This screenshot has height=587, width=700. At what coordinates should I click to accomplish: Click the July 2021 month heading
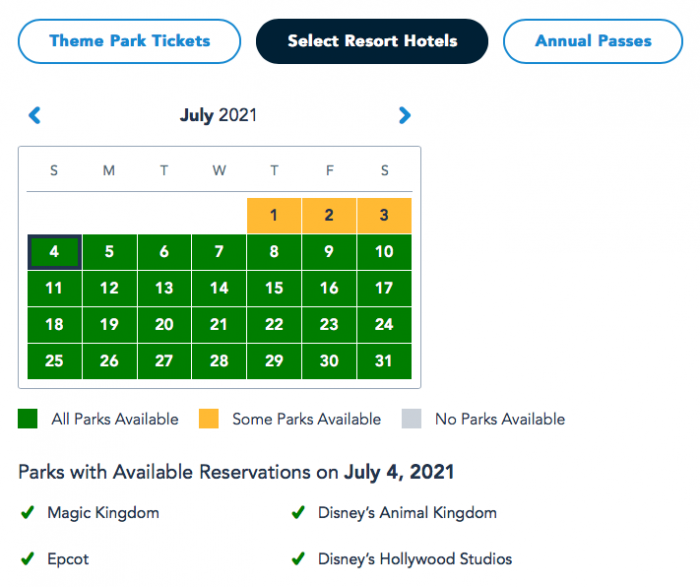(x=218, y=116)
